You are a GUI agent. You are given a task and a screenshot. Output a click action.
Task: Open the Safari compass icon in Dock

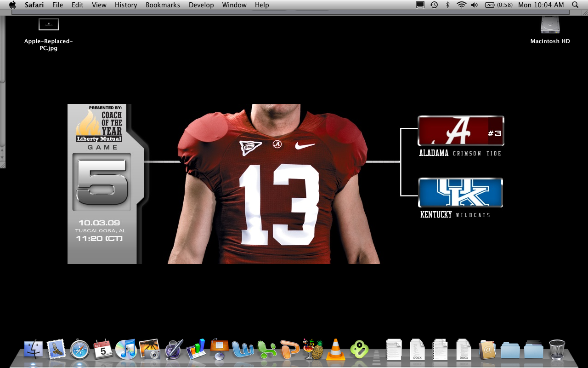80,350
